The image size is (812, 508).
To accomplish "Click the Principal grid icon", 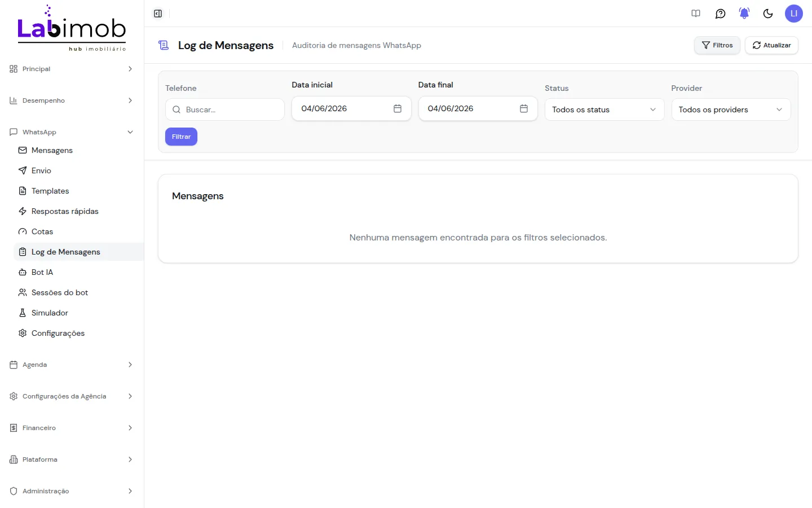I will click(x=14, y=69).
